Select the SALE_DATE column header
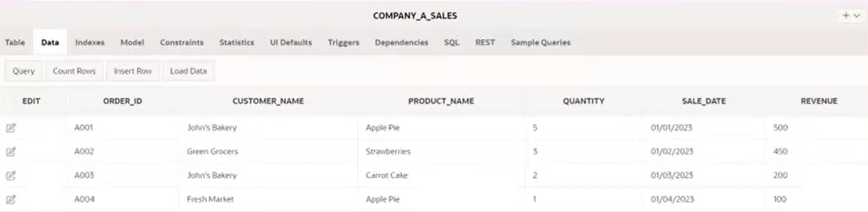 (x=704, y=101)
